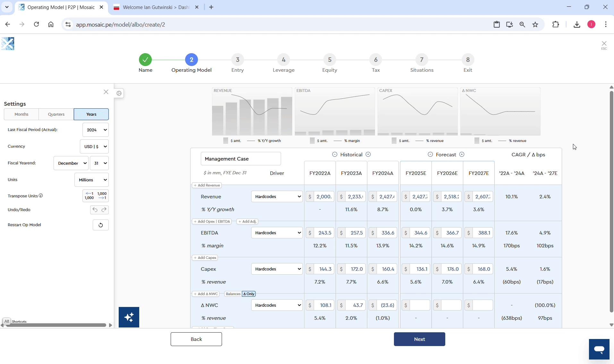The width and height of the screenshot is (614, 364).
Task: Switch period setting to Months
Action: 21,114
